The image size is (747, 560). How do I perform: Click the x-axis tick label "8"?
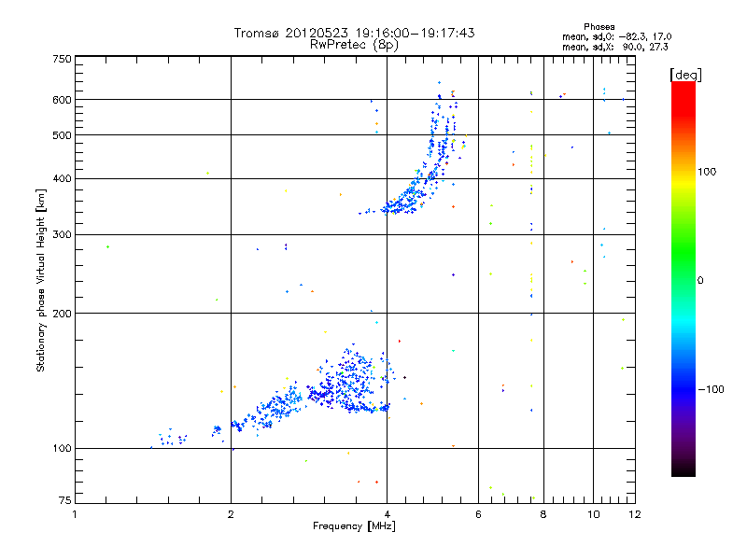(543, 514)
